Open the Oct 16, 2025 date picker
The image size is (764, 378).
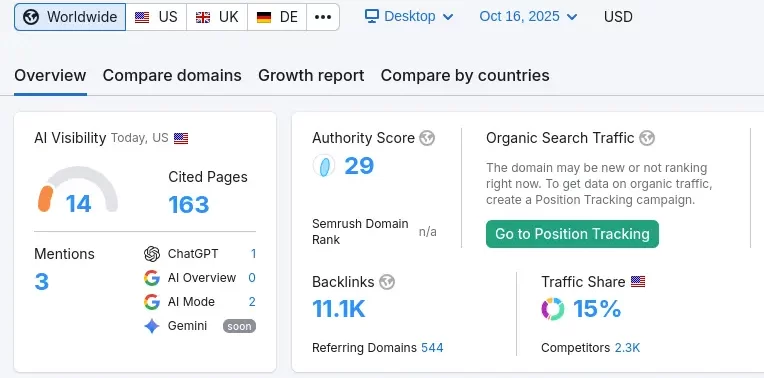click(x=528, y=17)
